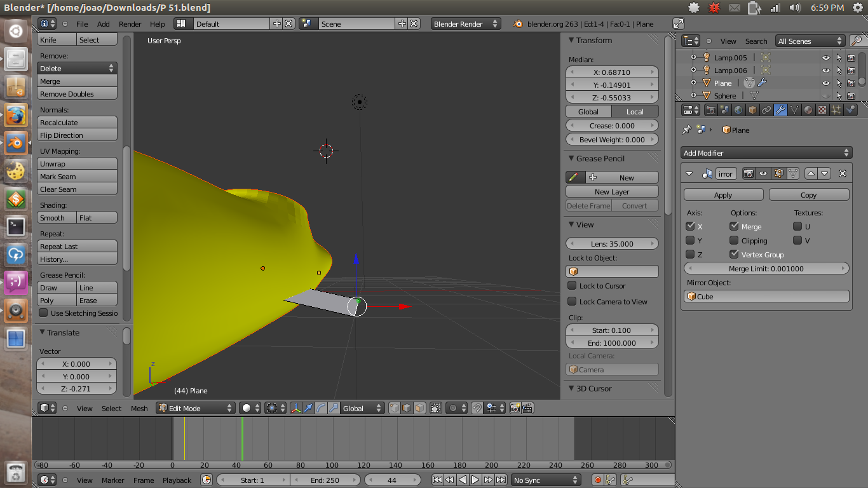Open the Render menu
The image size is (868, 488).
[x=130, y=24]
